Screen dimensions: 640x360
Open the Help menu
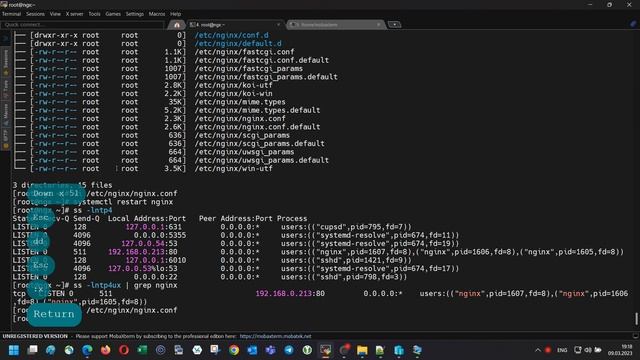click(176, 14)
